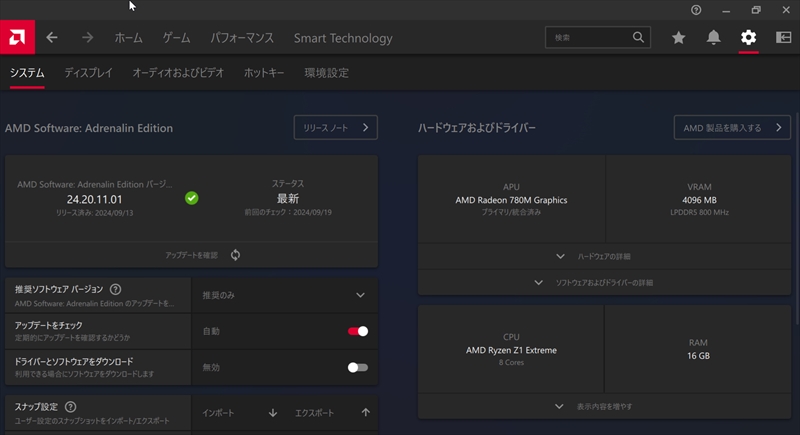Click the エクスポート button
The height and width of the screenshot is (435, 800).
pos(332,413)
